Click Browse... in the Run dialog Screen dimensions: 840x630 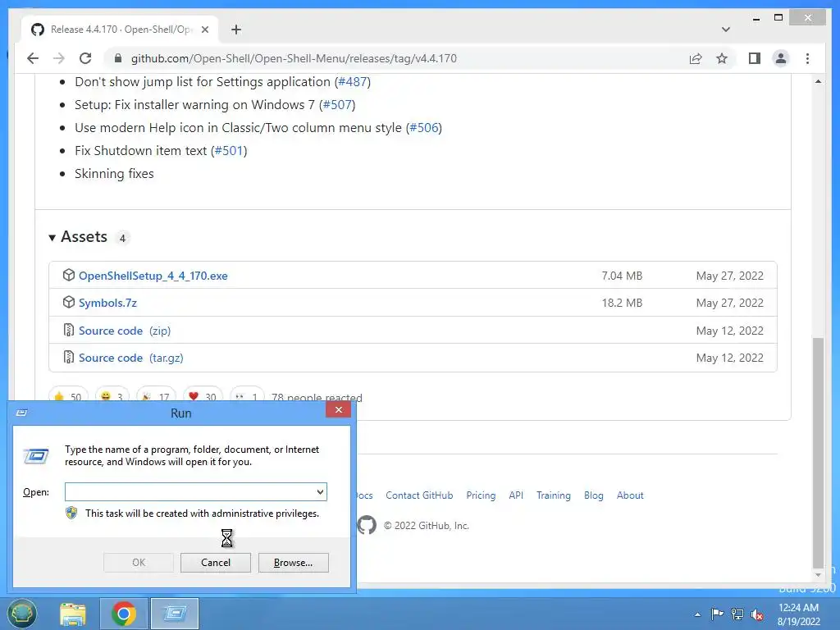(293, 563)
